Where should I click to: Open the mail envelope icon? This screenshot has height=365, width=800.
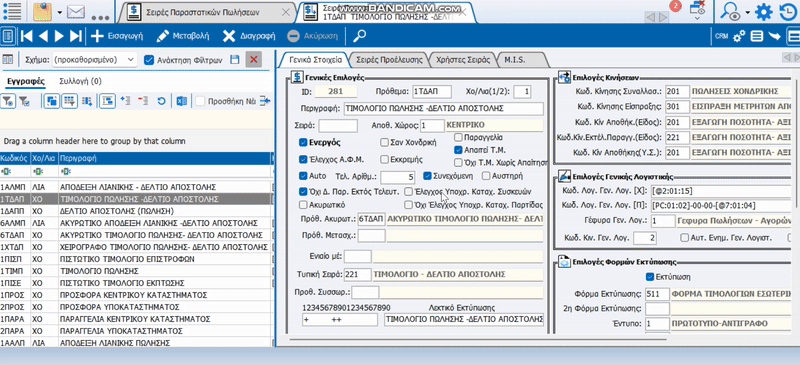tap(76, 11)
